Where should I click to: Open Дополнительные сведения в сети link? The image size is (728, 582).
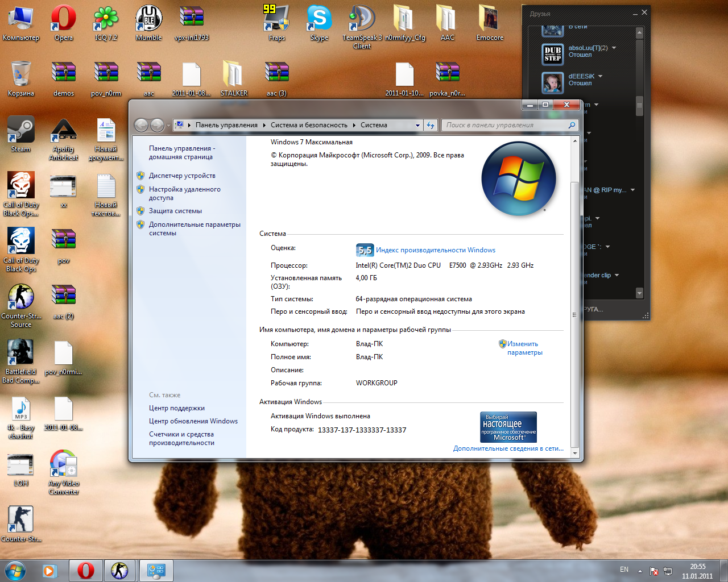508,448
